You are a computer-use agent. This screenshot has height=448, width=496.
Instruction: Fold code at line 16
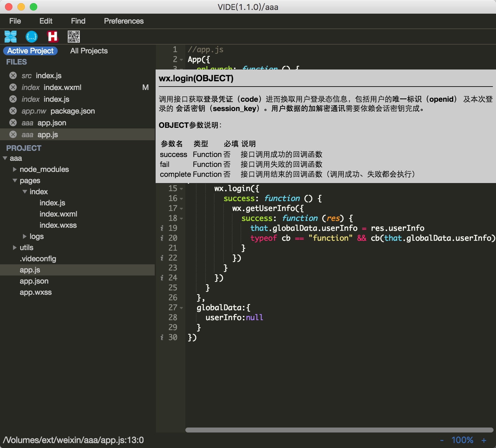coord(181,199)
